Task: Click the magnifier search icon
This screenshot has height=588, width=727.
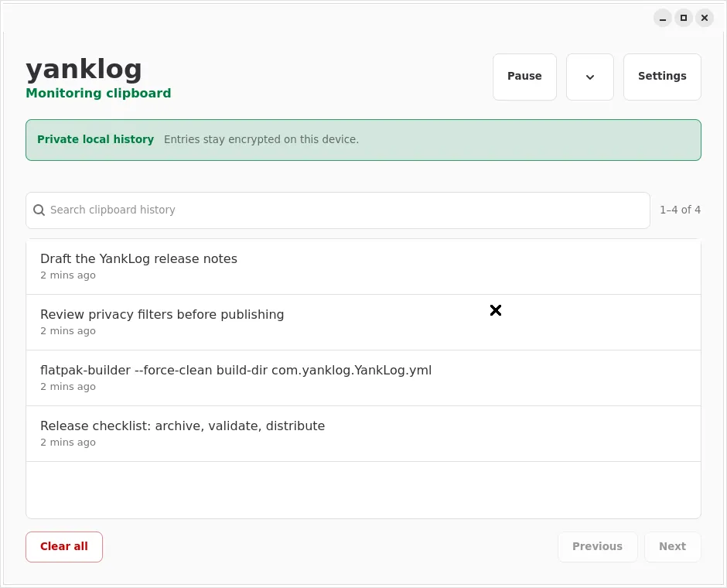Action: [39, 210]
